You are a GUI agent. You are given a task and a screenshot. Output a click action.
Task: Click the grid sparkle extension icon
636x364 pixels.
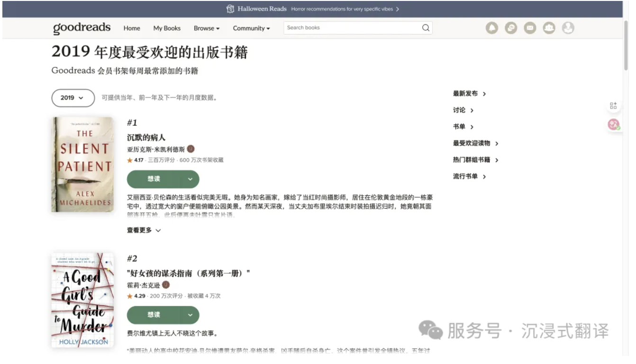(x=613, y=106)
